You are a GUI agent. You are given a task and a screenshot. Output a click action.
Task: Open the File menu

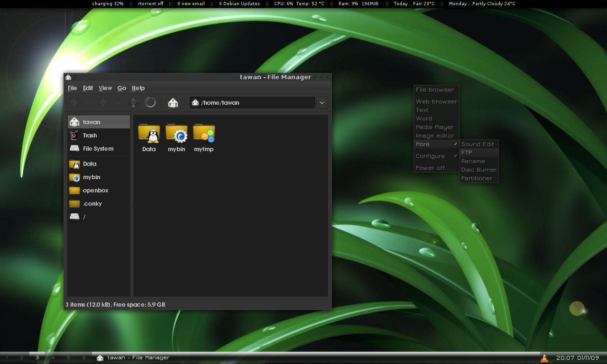(x=73, y=88)
